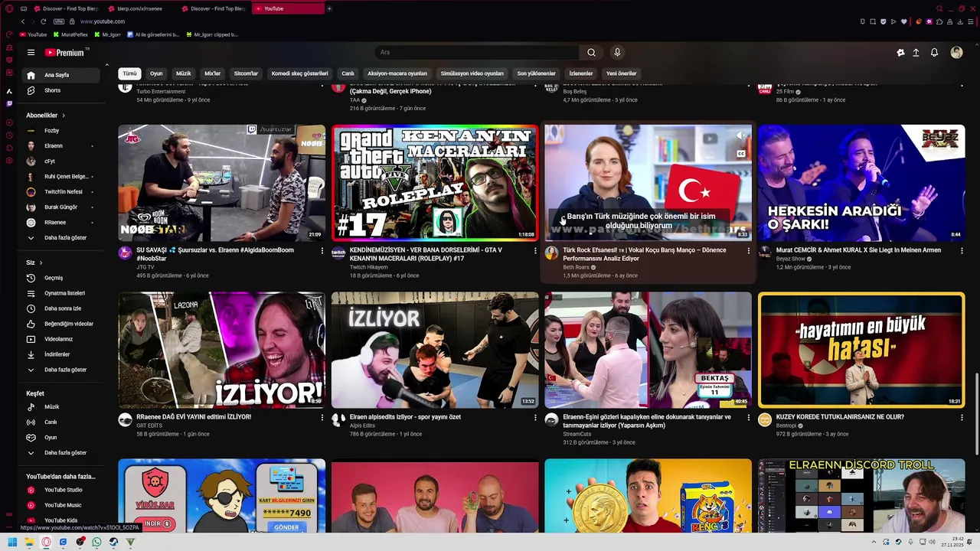Open Videolarınız in sidebar
980x551 pixels.
tap(60, 339)
